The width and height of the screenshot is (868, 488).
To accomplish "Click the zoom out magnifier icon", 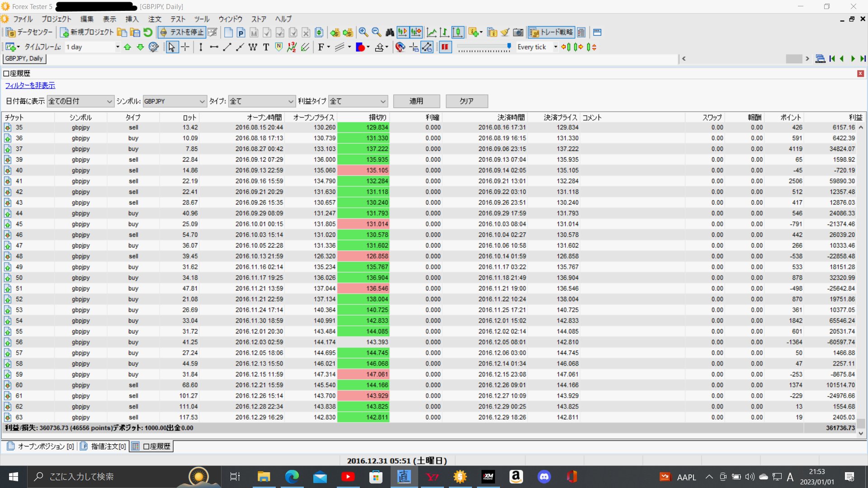I will pos(376,32).
